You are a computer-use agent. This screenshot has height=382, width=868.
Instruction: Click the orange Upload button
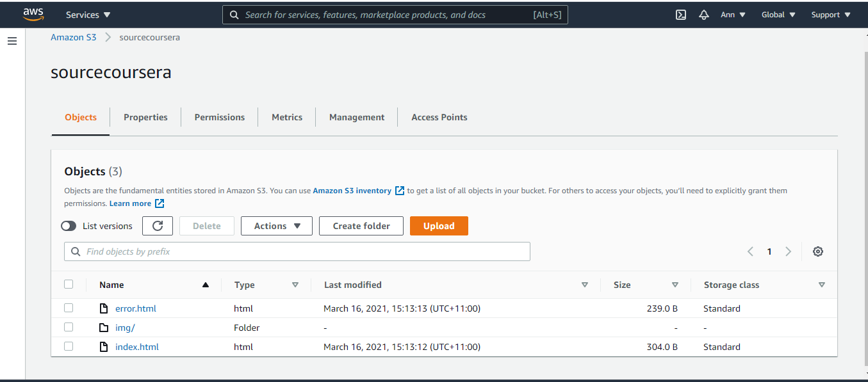[439, 226]
